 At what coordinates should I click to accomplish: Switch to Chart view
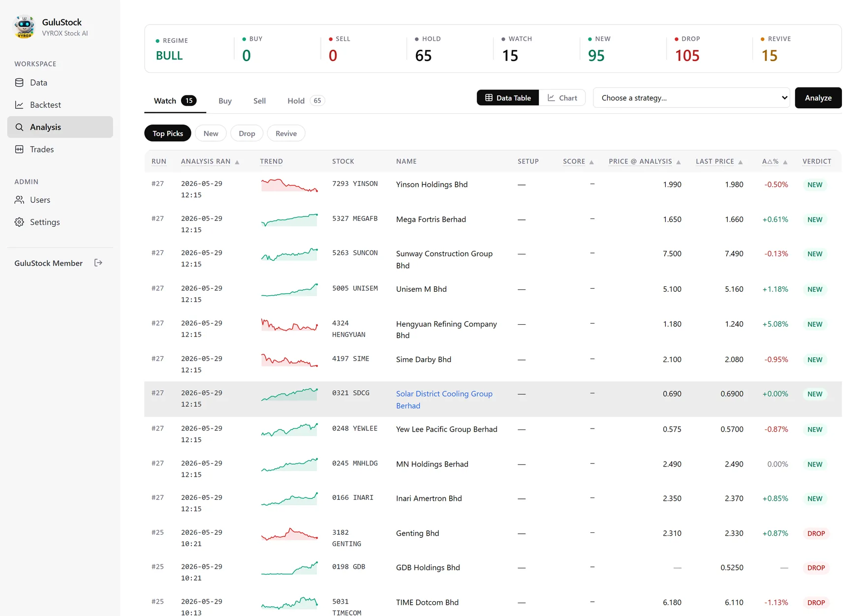coord(562,97)
